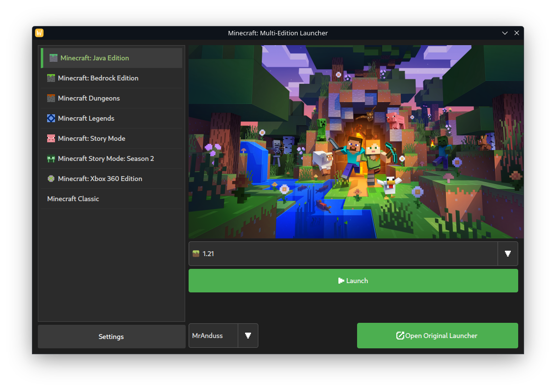Pick Minecraft: Story Mode
The height and width of the screenshot is (392, 556).
pos(111,138)
